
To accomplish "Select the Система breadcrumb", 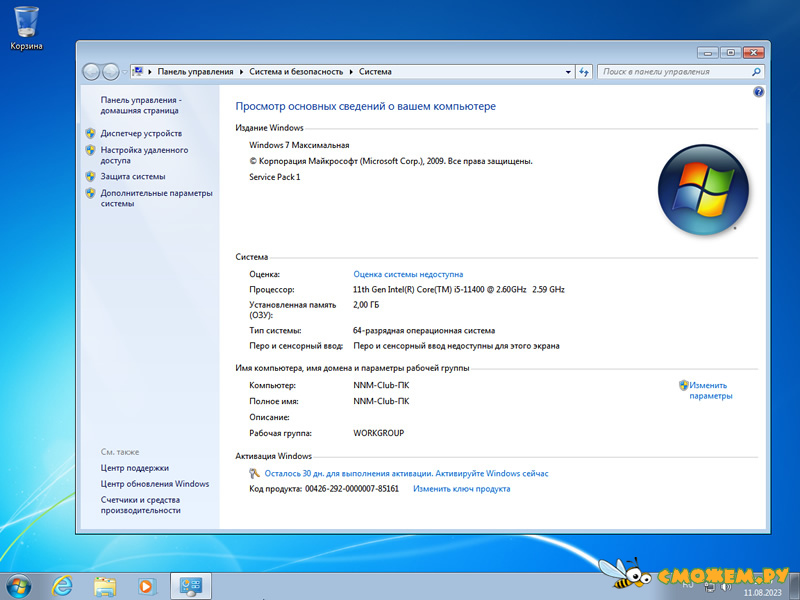I will [x=375, y=72].
